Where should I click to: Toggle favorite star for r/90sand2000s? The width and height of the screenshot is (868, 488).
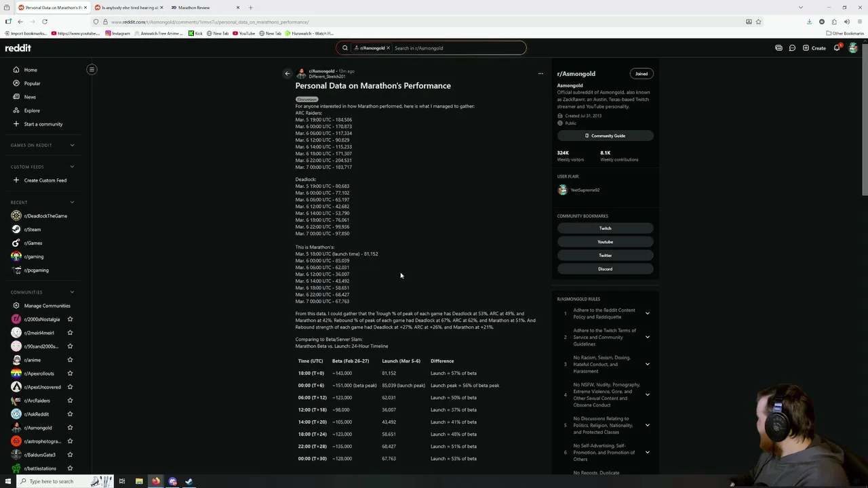coord(70,346)
